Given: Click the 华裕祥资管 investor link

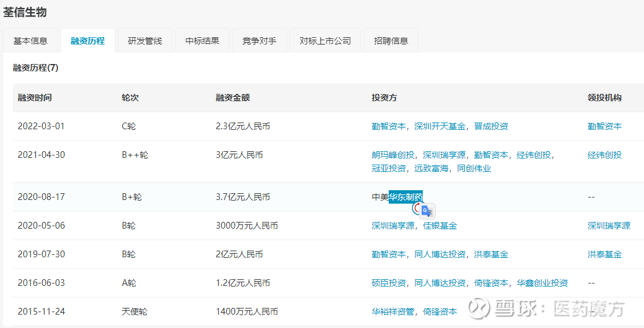Looking at the screenshot, I should pos(392,312).
